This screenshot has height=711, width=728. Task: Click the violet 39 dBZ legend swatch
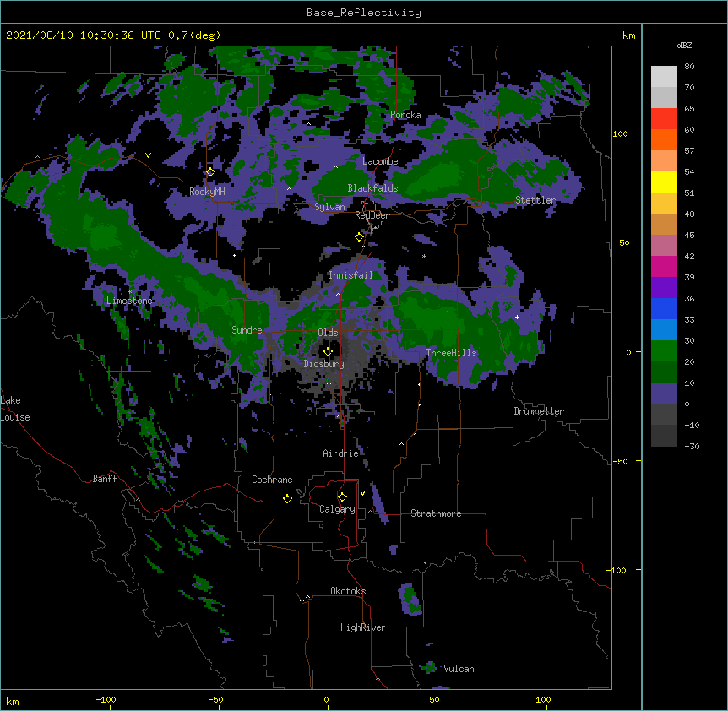(x=664, y=287)
